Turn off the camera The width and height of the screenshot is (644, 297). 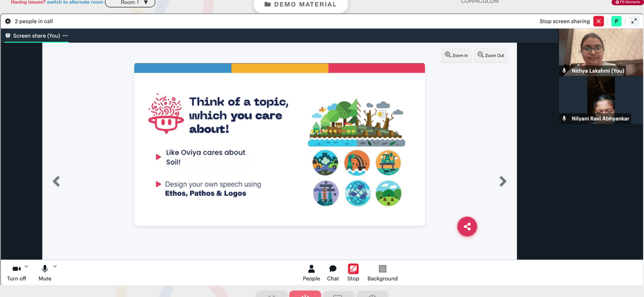(17, 273)
